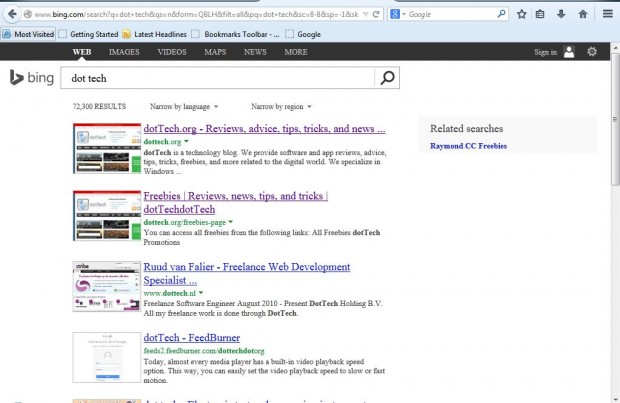
Task: Expand the Narrow by language dropdown
Action: 184,106
